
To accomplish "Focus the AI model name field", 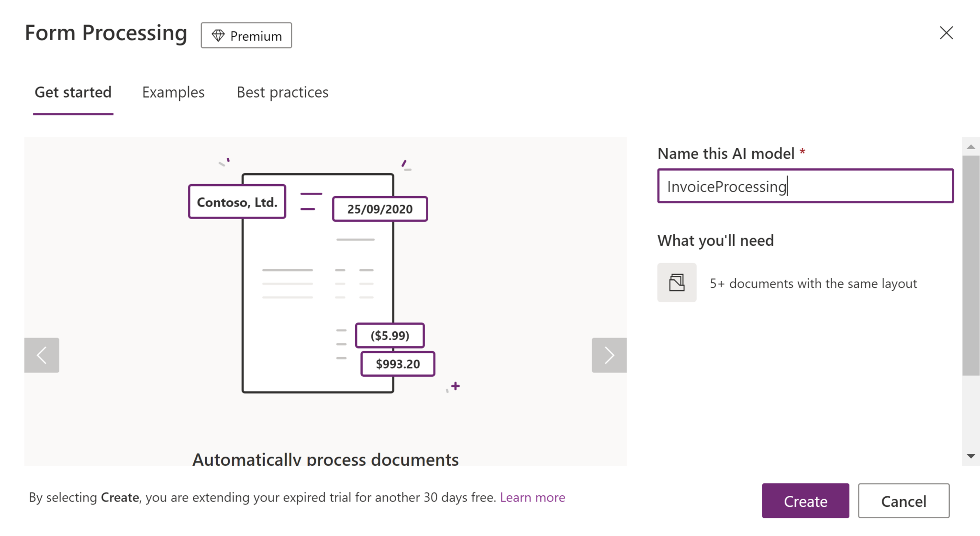I will tap(805, 186).
